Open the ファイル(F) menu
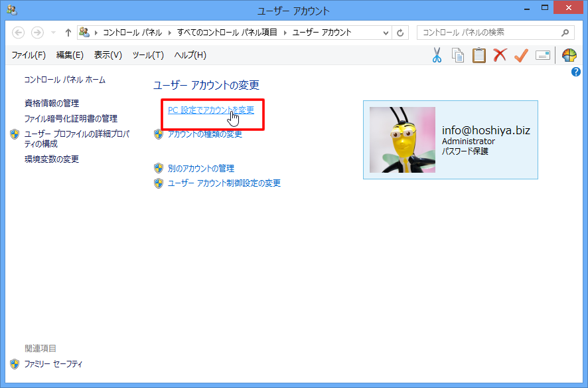The height and width of the screenshot is (388, 588). (29, 55)
